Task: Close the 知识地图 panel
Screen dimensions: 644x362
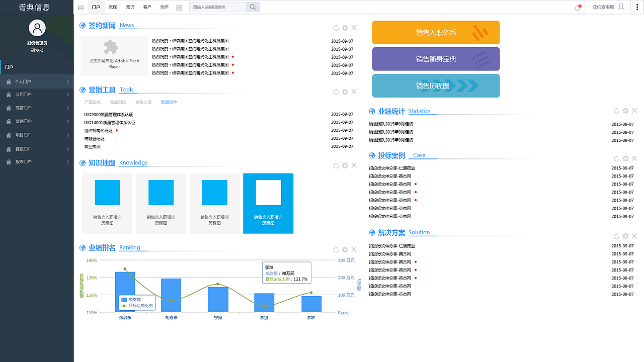Action: click(x=354, y=165)
